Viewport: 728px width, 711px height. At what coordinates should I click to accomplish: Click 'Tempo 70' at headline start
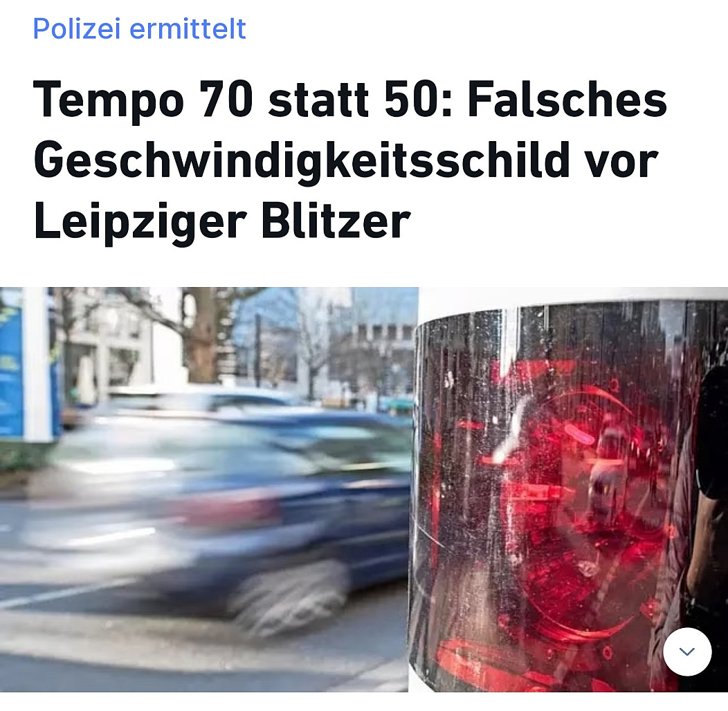click(x=143, y=100)
